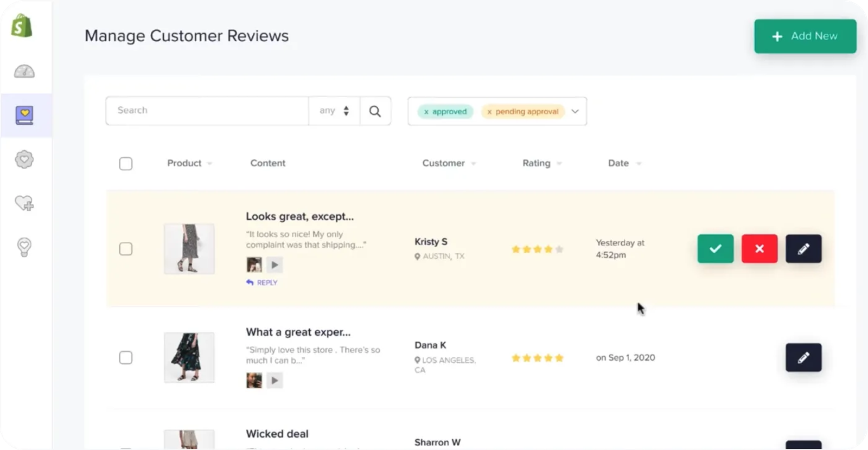Toggle the select-all checkbox in table header
This screenshot has height=450, width=868.
click(x=126, y=163)
